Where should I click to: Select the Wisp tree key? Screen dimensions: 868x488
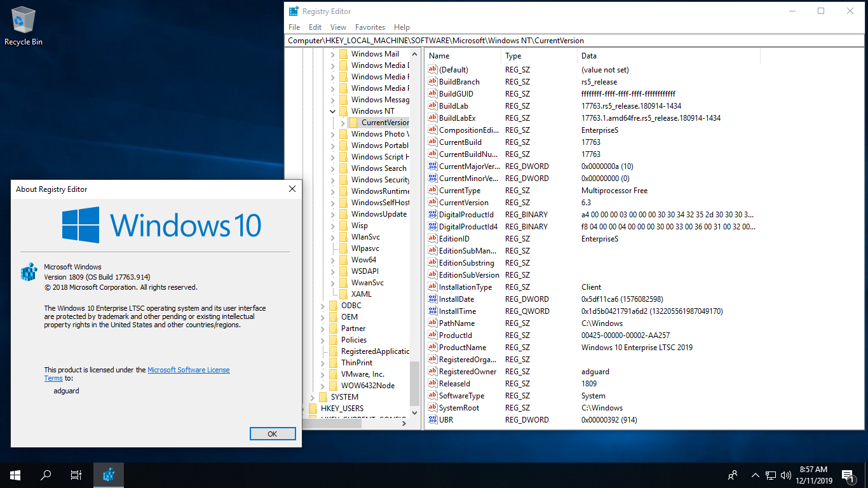[x=360, y=226]
